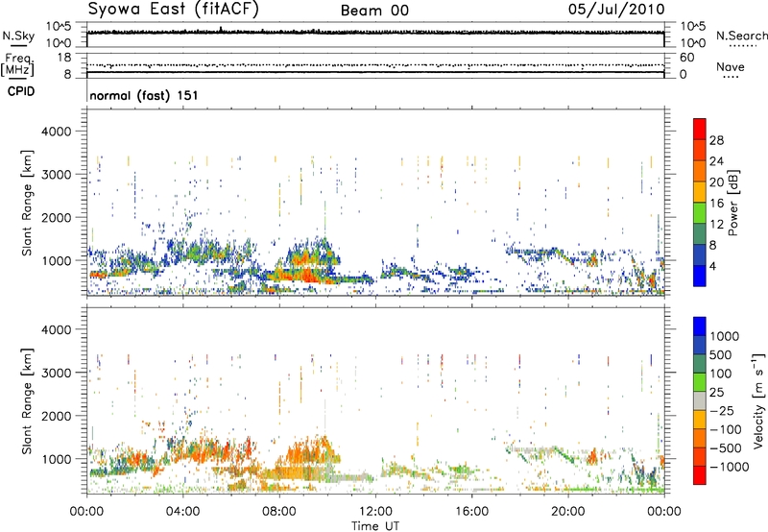Viewport: 768px width, 532px height.
Task: Click the "CPID" label
Action: tap(21, 91)
